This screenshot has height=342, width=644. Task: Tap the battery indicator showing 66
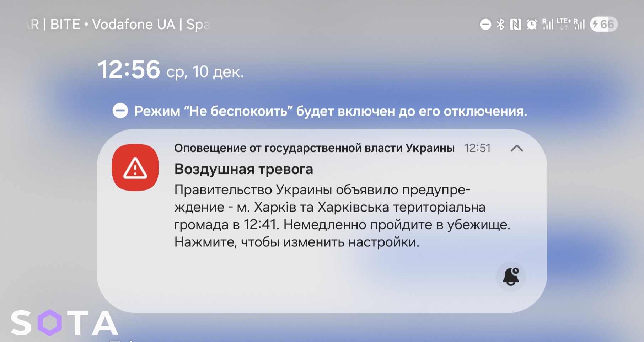pyautogui.click(x=604, y=24)
